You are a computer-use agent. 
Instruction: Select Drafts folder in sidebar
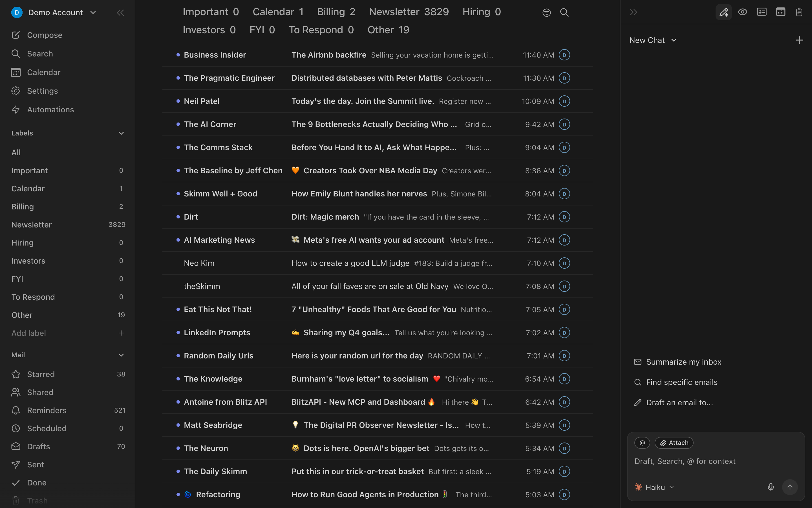[68, 446]
